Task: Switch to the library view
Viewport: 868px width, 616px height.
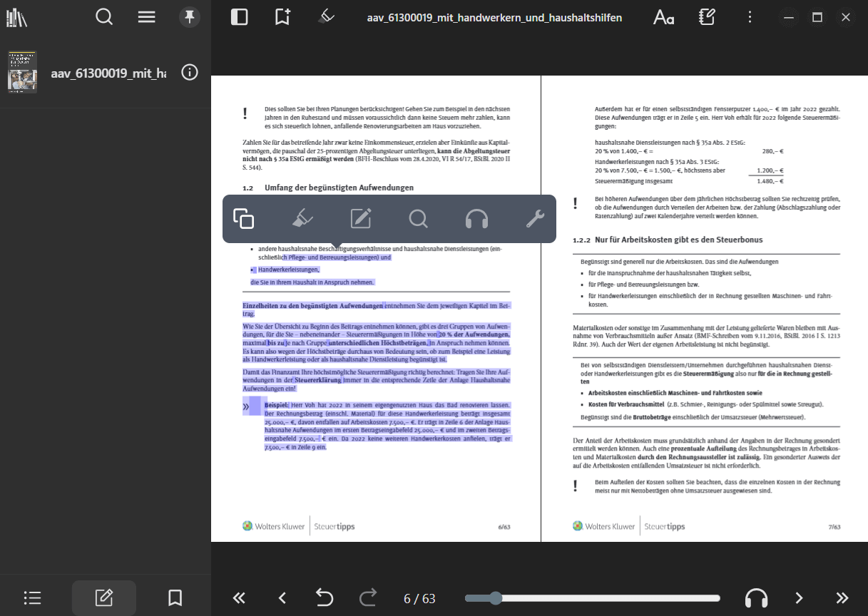Action: (x=16, y=16)
